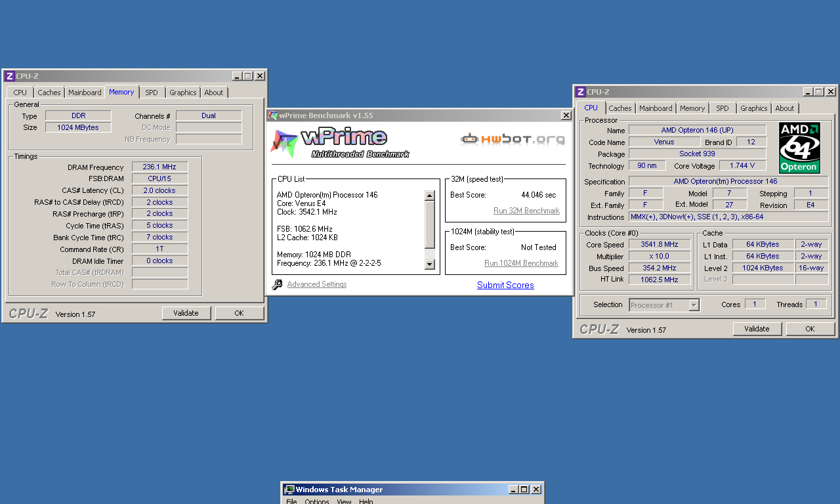Open the CPU tab in the Memory CPU-Z window
The width and height of the screenshot is (840, 504).
pos(20,93)
